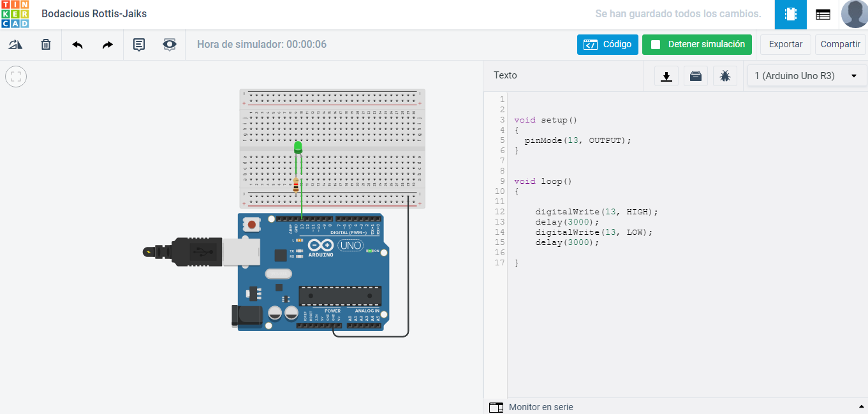Click code line pinMode(13, OUTPUT);
The image size is (868, 414).
tap(578, 140)
